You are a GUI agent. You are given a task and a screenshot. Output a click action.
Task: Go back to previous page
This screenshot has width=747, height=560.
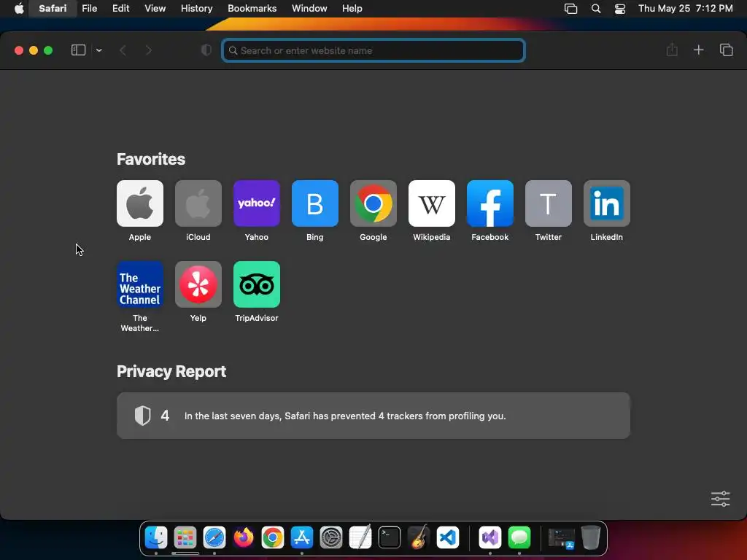123,50
